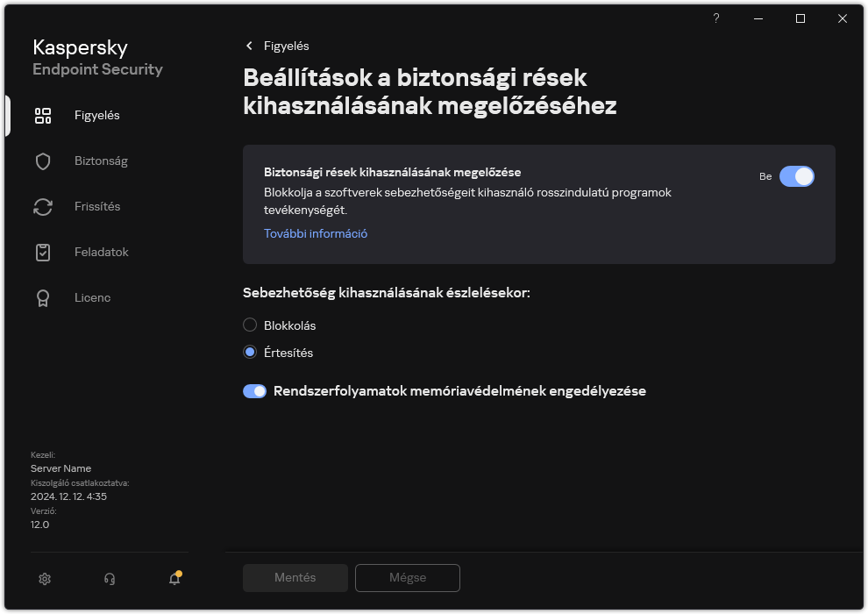Viewport: 868px width, 614px height.
Task: Click the Feladatok clipboard icon
Action: 43,252
